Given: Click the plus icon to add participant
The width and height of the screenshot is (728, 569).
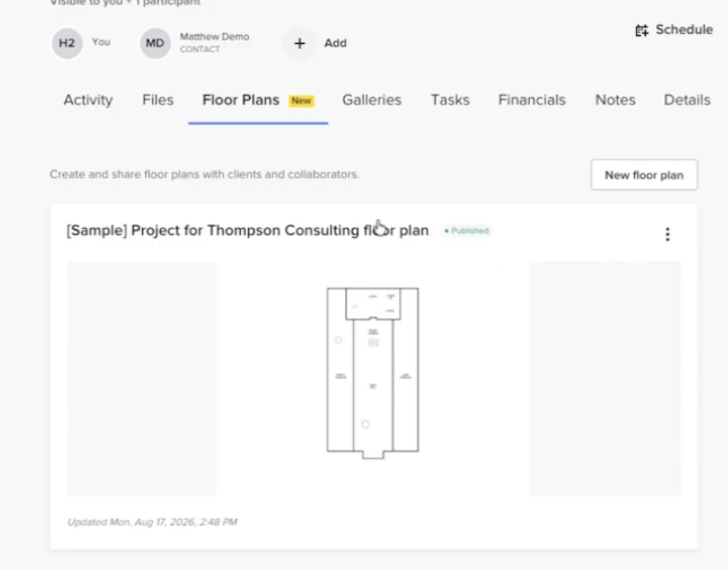Looking at the screenshot, I should (299, 43).
